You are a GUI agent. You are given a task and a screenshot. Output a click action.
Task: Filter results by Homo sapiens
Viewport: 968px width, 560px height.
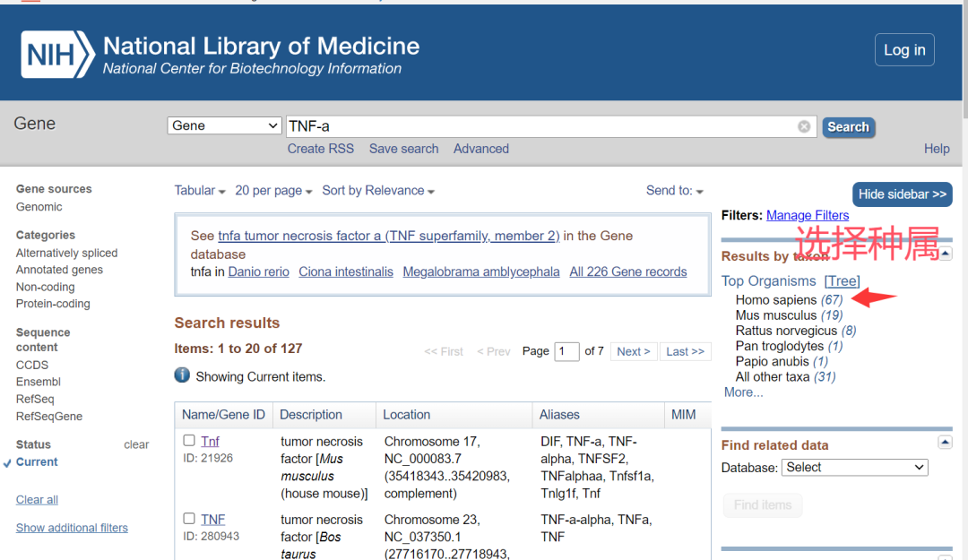click(776, 300)
